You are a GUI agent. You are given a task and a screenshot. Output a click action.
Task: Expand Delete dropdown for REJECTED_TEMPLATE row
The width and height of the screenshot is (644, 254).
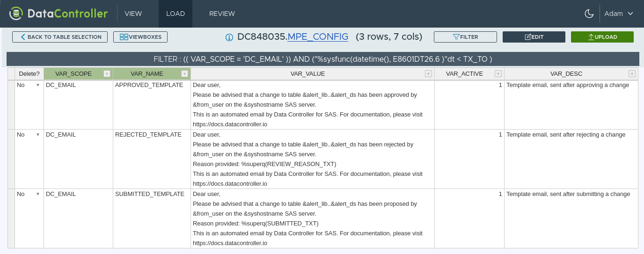38,135
